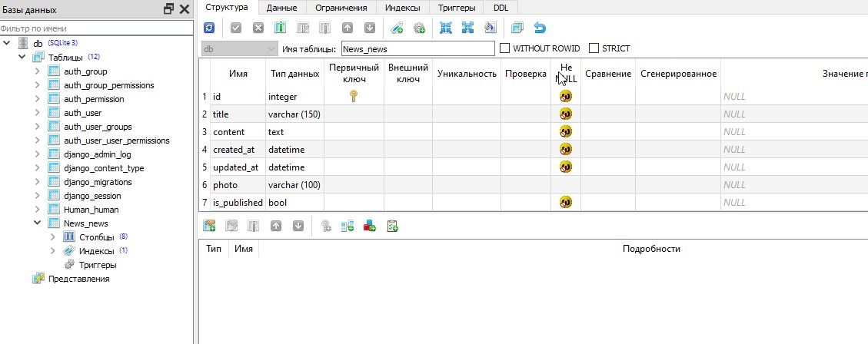Expand the Human_human table node
868x344 pixels.
pyautogui.click(x=38, y=210)
